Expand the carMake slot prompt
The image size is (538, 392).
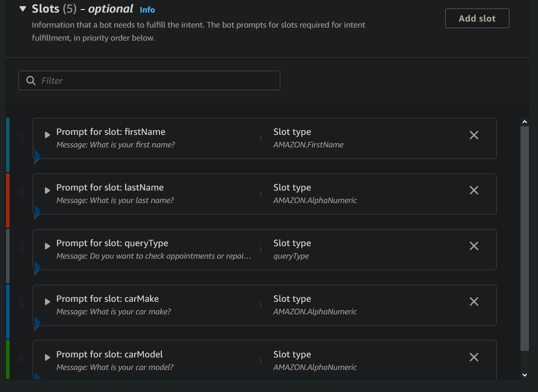pyautogui.click(x=47, y=302)
